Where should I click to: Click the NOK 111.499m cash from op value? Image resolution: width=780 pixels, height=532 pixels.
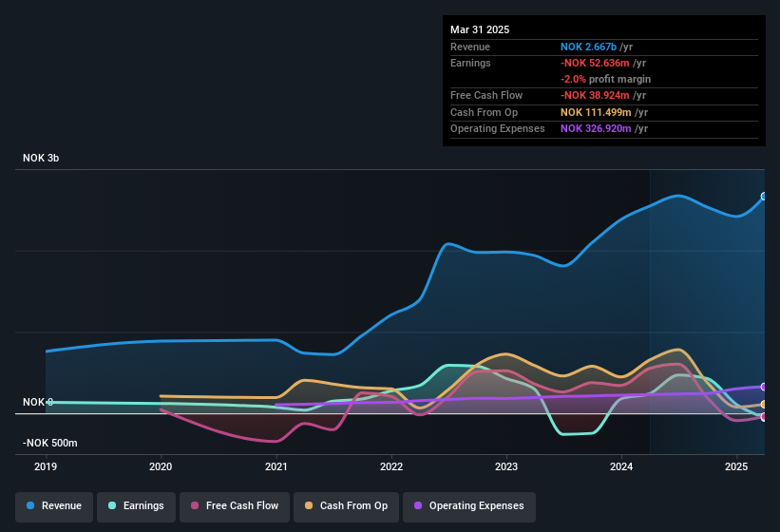pos(596,112)
